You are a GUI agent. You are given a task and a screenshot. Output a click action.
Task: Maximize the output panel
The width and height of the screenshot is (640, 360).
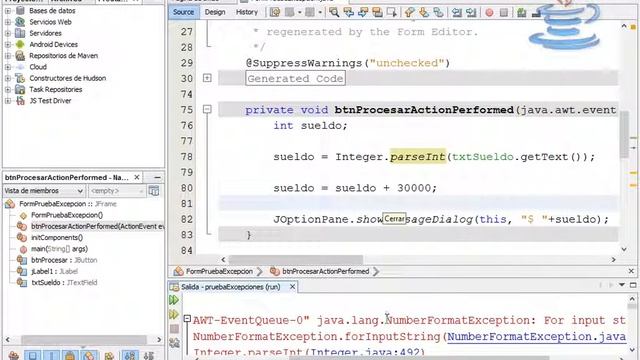633,285
